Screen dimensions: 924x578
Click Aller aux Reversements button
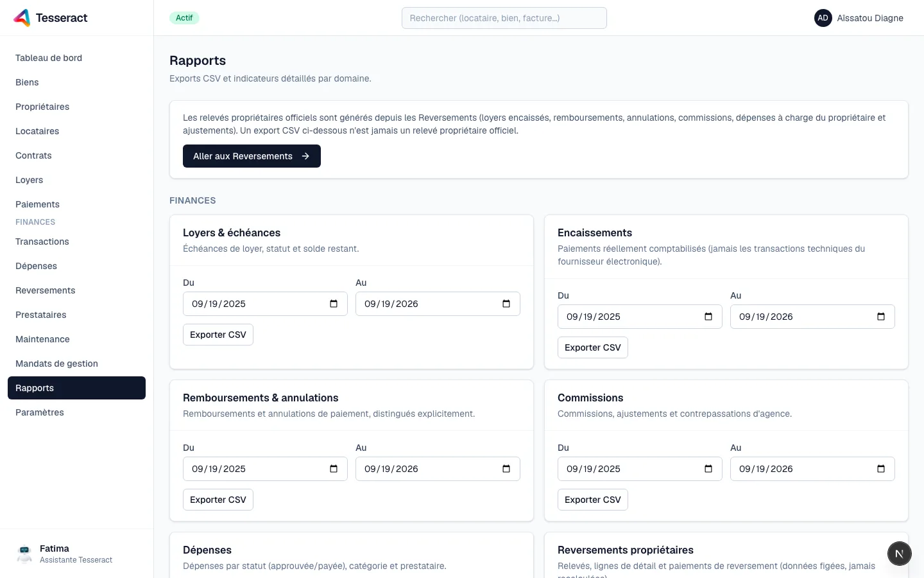coord(252,156)
